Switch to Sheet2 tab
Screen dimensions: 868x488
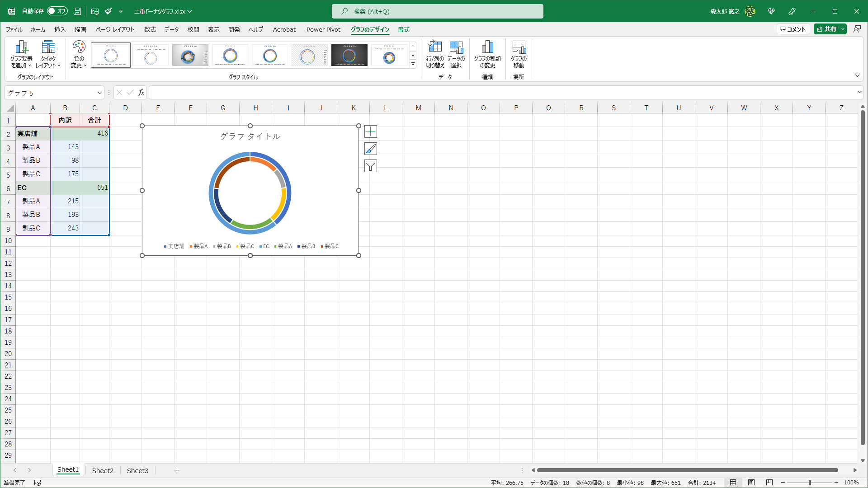click(x=103, y=470)
